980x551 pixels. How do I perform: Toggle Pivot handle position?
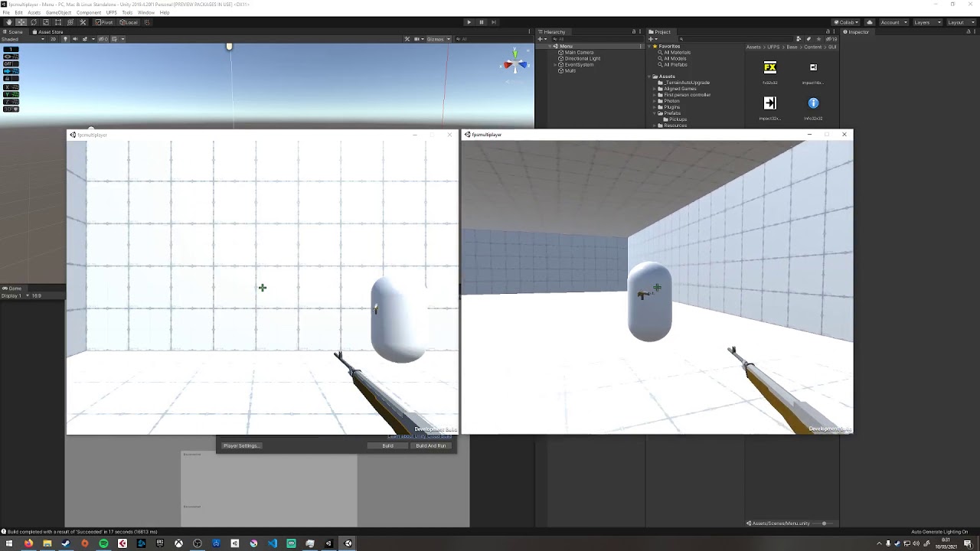tap(104, 22)
